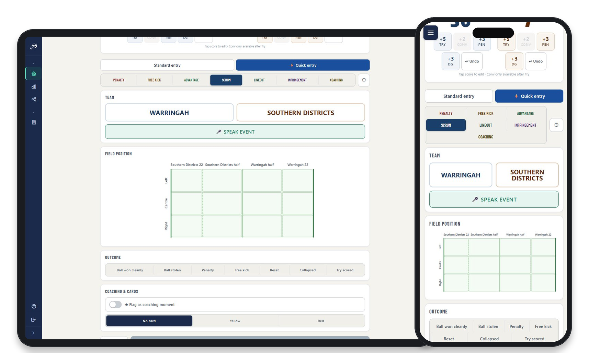Screen dimensions: 589x364
Task: Select INFRINGEMENT event type on phone
Action: point(525,125)
